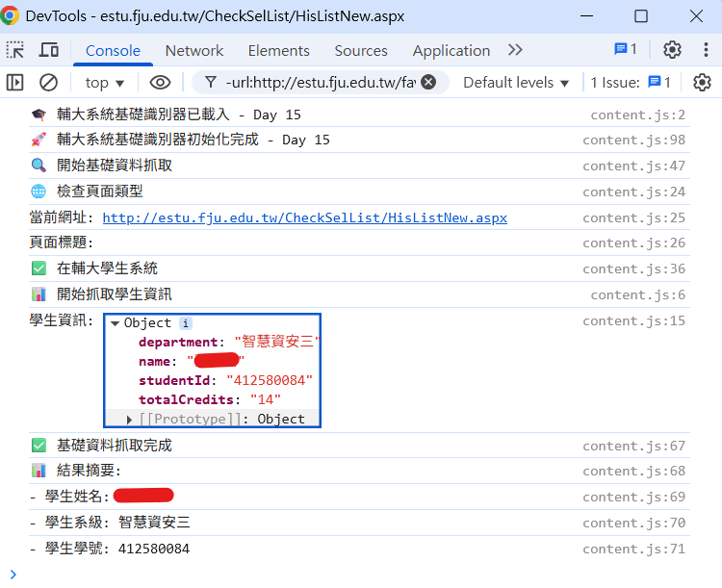Select the studentId value "412580084" in Object
722x588 pixels.
point(270,380)
